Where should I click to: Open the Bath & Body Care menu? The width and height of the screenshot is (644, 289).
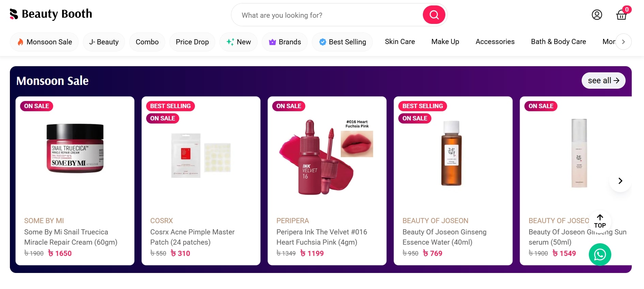(558, 42)
